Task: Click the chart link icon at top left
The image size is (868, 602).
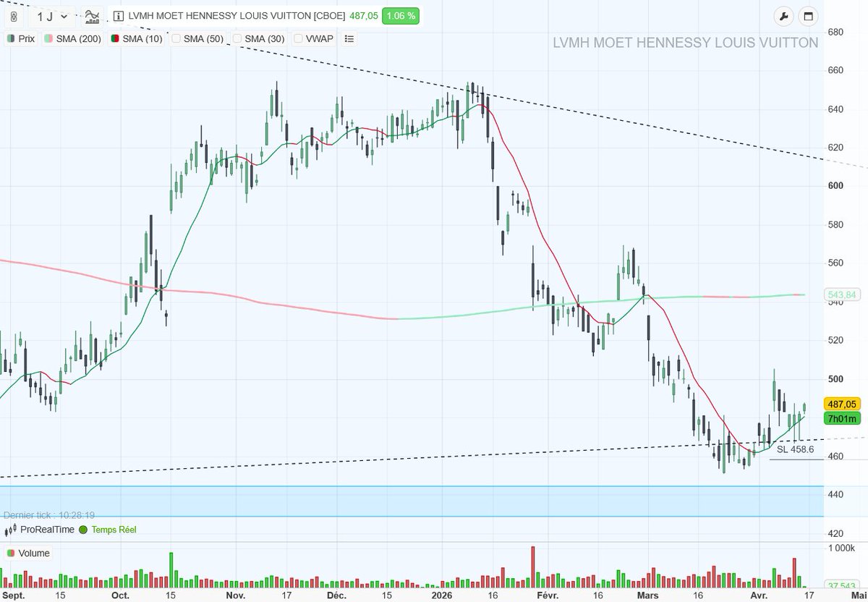Action: pos(14,16)
